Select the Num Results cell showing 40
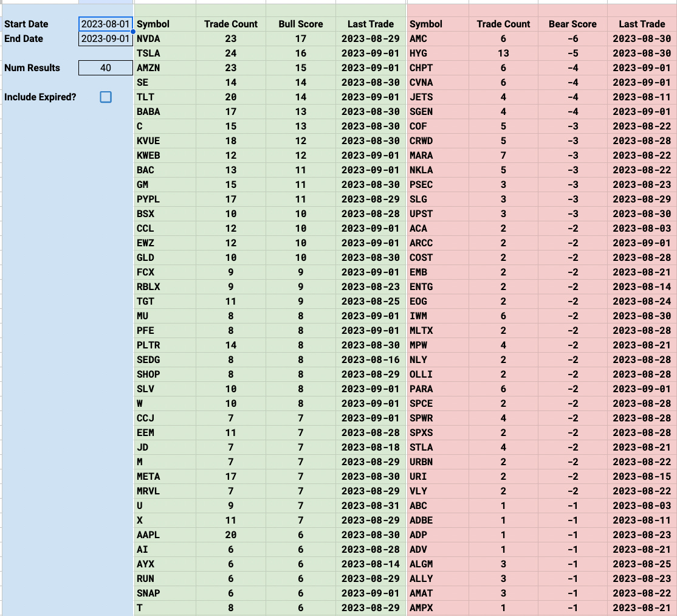 tap(106, 68)
